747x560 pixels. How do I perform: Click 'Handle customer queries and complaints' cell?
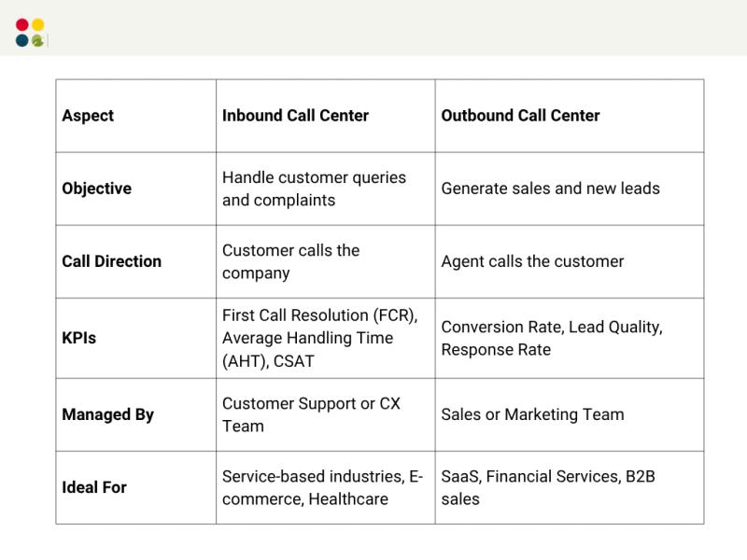coord(314,189)
